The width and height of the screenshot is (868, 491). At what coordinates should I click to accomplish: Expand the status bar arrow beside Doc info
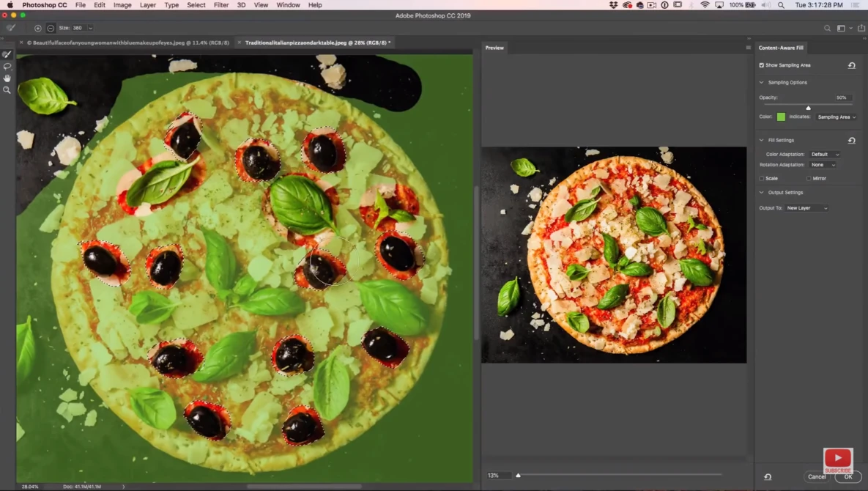tap(124, 487)
